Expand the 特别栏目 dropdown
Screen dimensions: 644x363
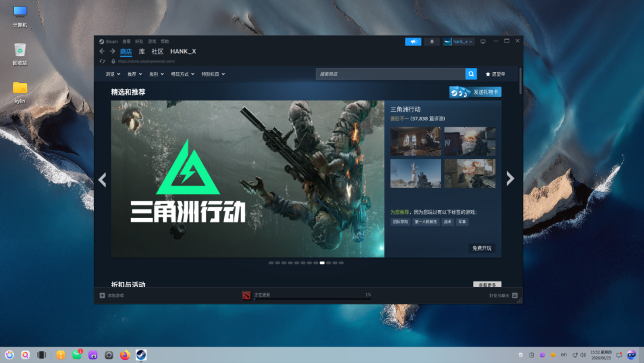tap(213, 75)
